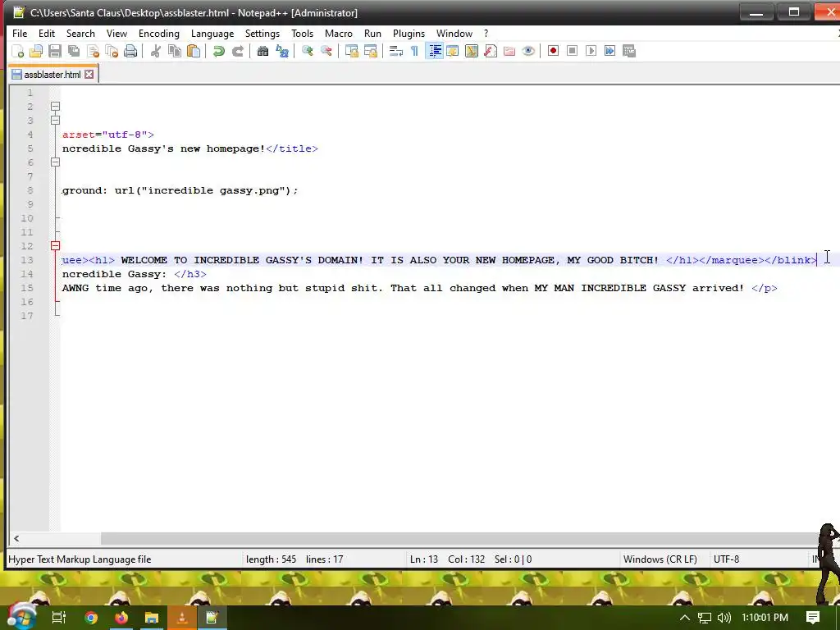Open the Settings menu
Image resolution: width=840 pixels, height=630 pixels.
coord(262,33)
